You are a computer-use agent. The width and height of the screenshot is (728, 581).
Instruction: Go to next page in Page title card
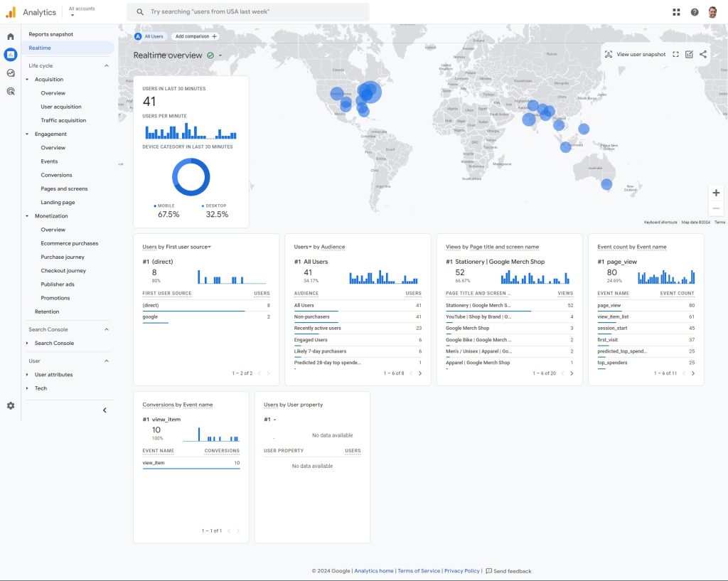click(572, 373)
